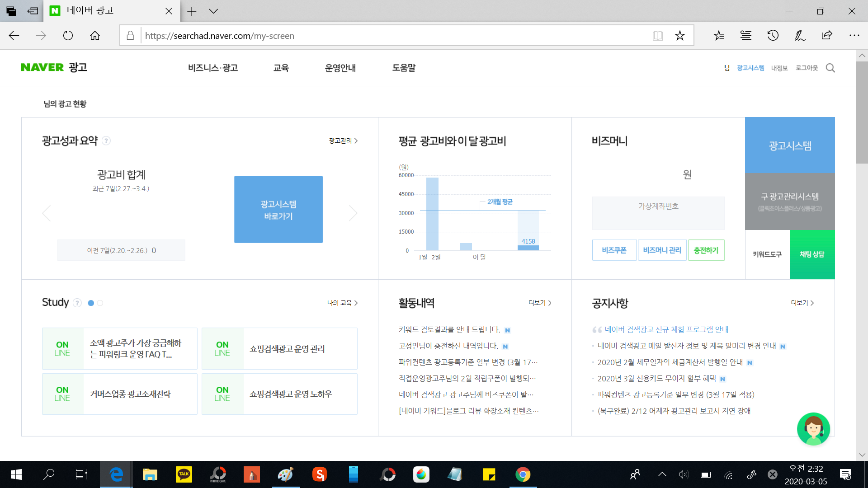868x488 pixels.
Task: Select the second Study page dot
Action: 100,303
